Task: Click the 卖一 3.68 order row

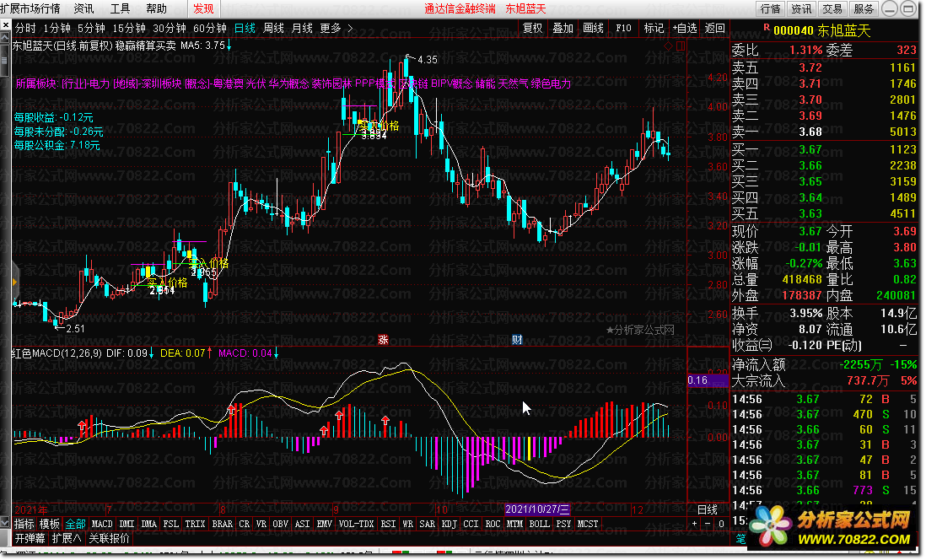Action: pyautogui.click(x=824, y=132)
